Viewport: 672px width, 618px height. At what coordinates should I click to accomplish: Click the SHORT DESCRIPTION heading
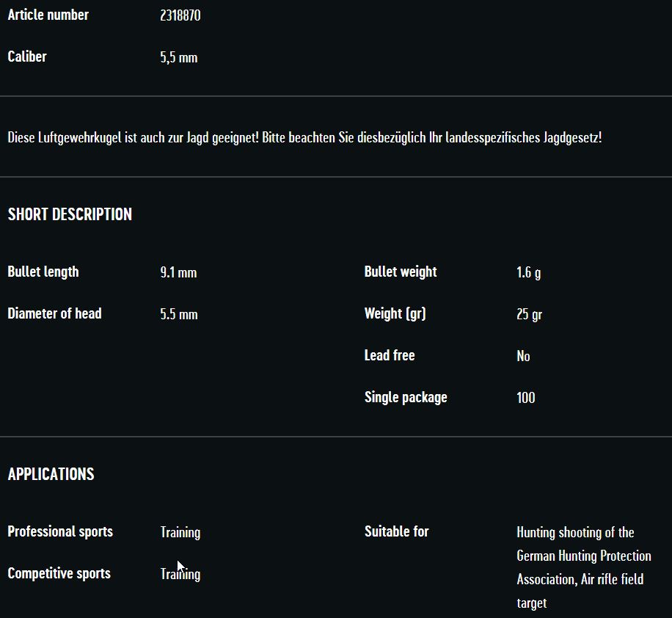point(70,214)
